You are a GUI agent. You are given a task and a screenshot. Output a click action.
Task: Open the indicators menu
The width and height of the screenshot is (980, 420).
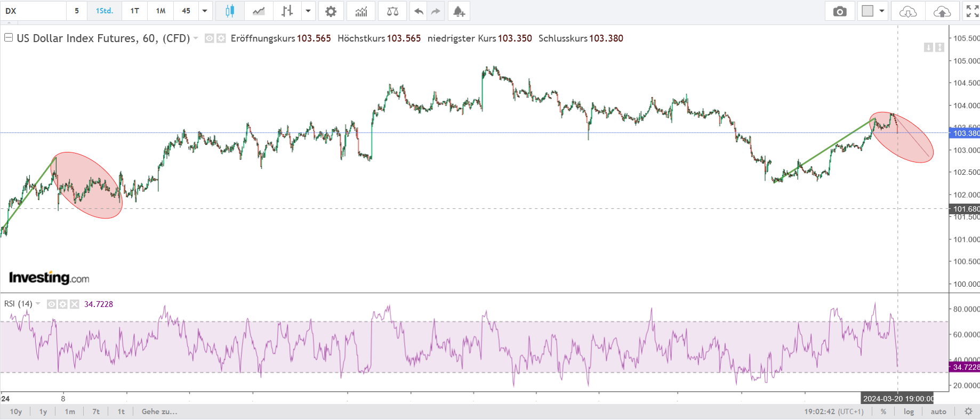click(361, 11)
